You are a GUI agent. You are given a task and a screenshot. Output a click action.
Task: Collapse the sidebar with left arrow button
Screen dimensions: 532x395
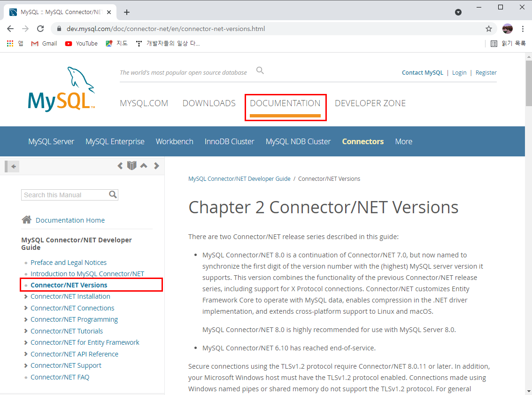[x=12, y=166]
